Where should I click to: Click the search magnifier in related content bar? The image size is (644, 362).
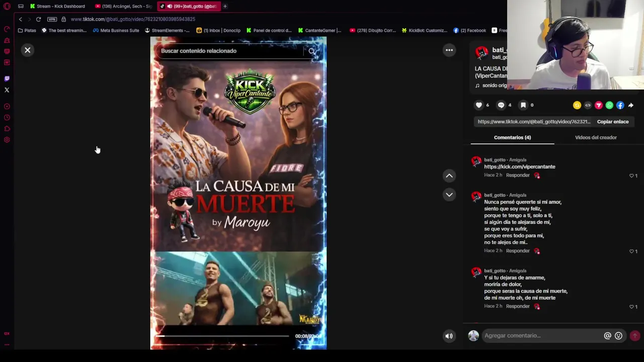312,51
